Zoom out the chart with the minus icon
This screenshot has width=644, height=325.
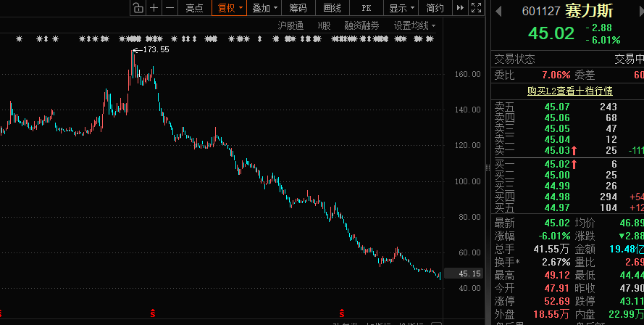pos(170,8)
